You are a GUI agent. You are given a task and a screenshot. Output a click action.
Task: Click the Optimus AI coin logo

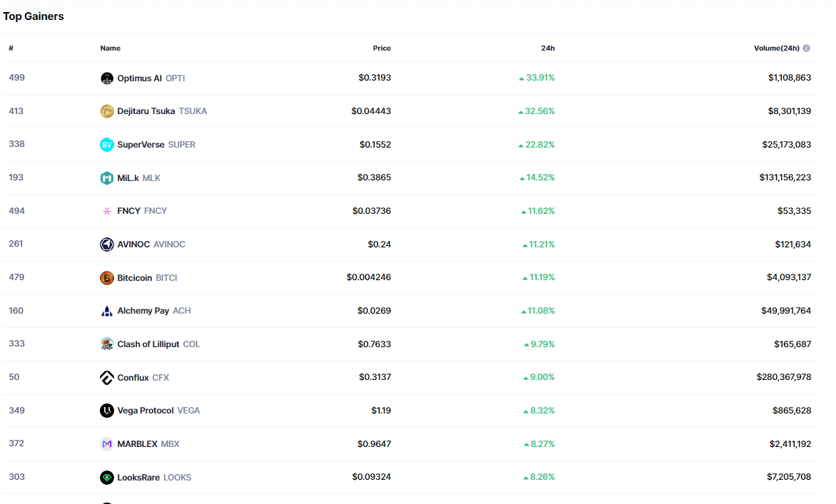[x=107, y=78]
